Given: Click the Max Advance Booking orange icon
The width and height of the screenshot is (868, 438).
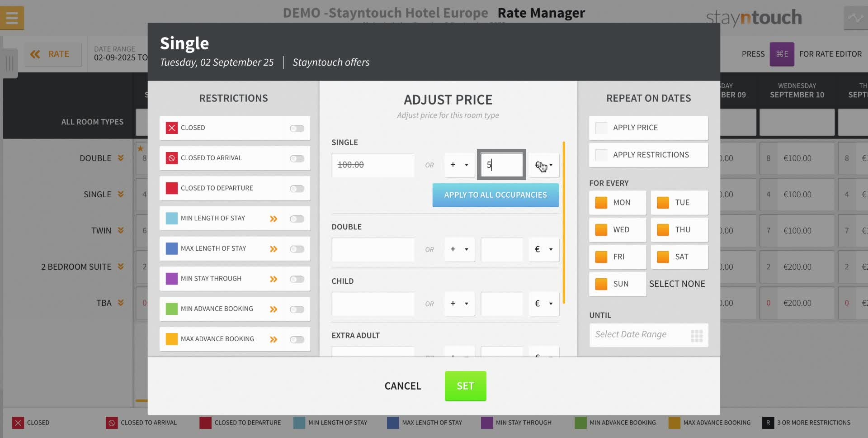Looking at the screenshot, I should pyautogui.click(x=171, y=339).
